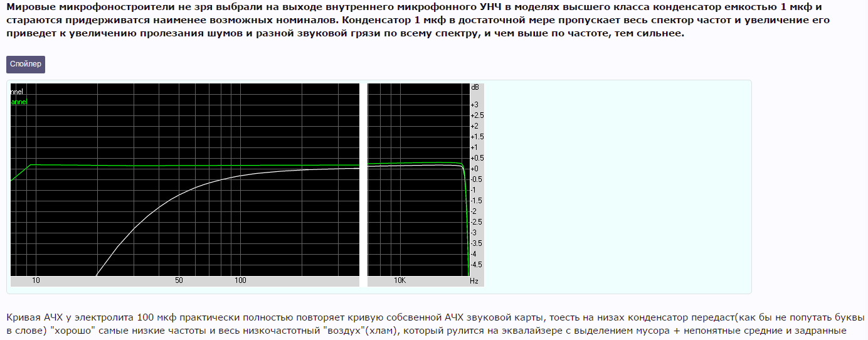868x340 pixels.
Task: Click the '10K' frequency label
Action: pos(400,280)
